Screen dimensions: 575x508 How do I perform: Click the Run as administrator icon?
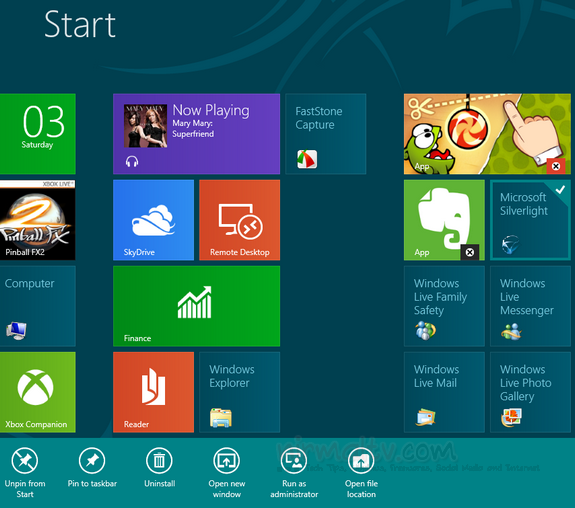[294, 460]
